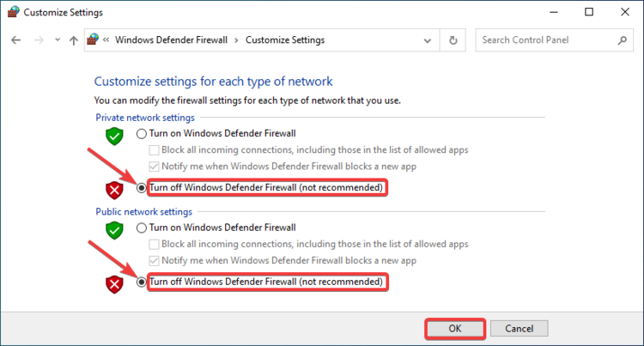This screenshot has width=644, height=346.
Task: Open the recent locations dropdown arrow
Action: click(x=58, y=40)
